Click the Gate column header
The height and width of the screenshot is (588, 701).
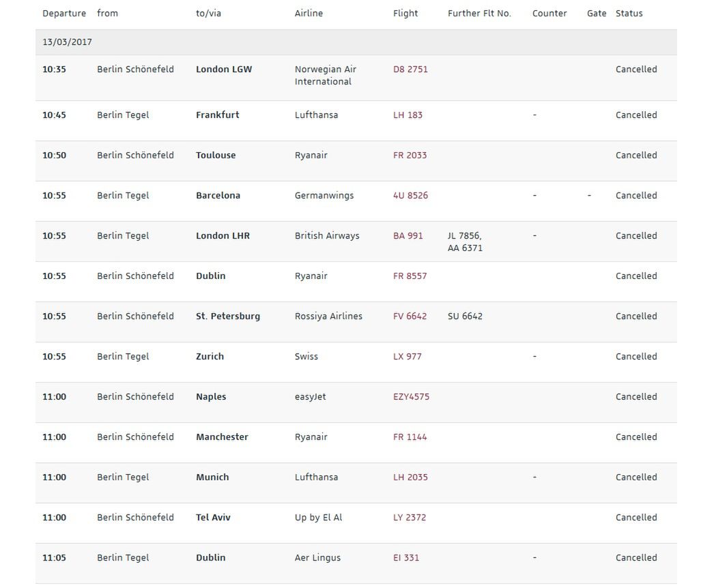tap(597, 13)
